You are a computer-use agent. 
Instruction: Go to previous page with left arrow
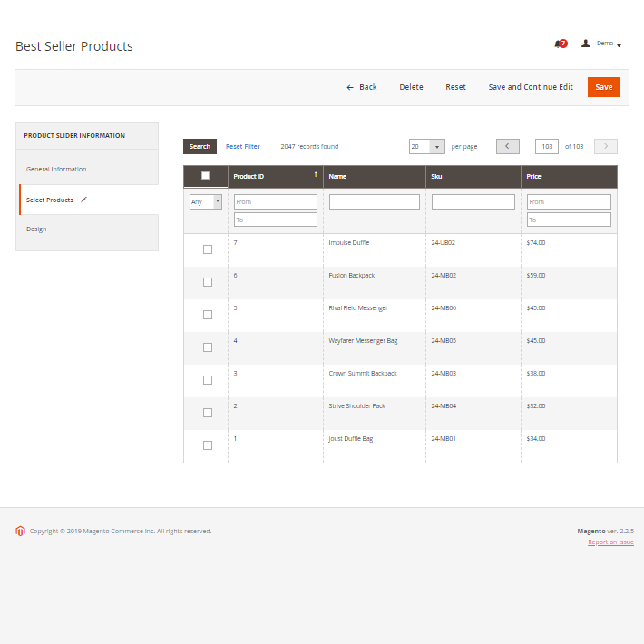(507, 146)
